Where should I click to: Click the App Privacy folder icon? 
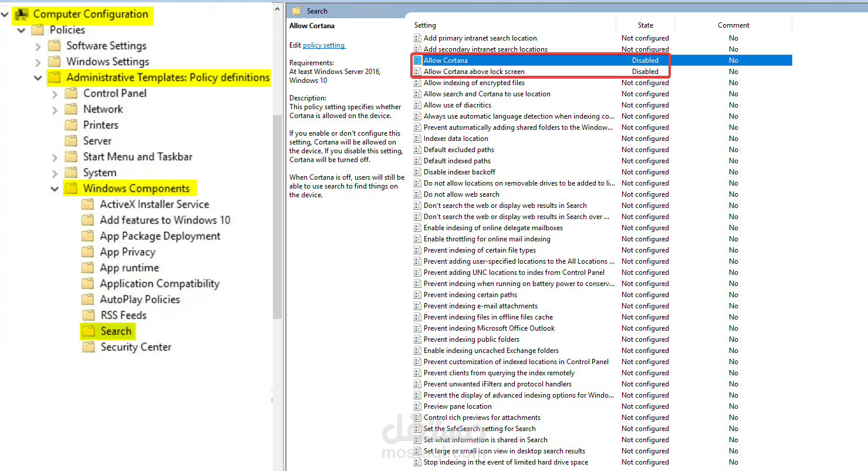coord(88,252)
